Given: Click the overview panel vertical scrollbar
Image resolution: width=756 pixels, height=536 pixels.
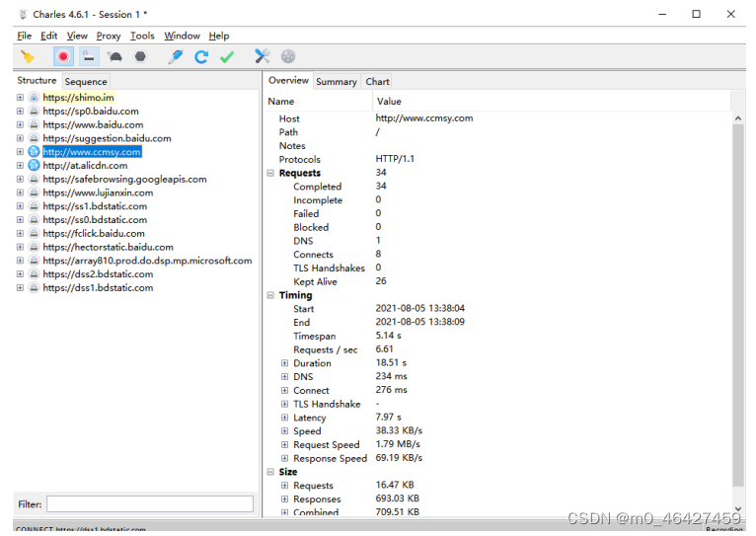Looking at the screenshot, I should click(x=737, y=306).
